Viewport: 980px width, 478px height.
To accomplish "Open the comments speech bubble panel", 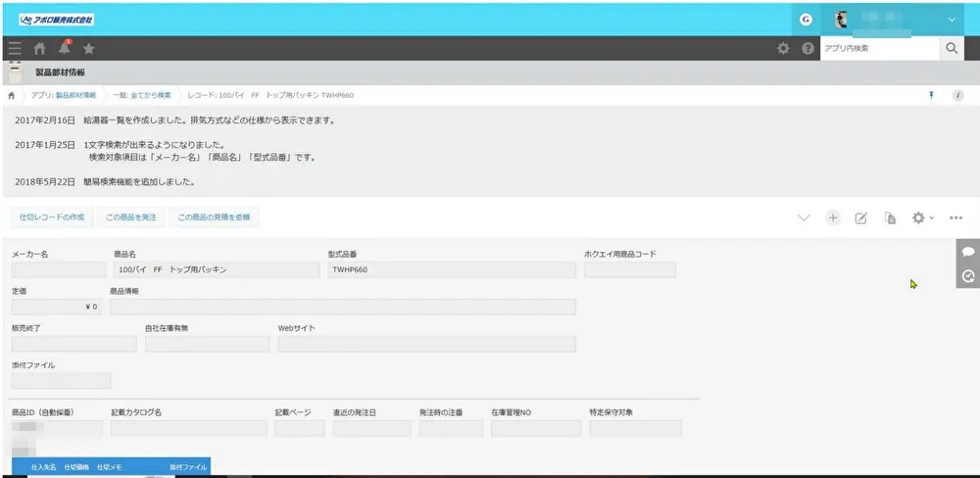I will [x=968, y=252].
